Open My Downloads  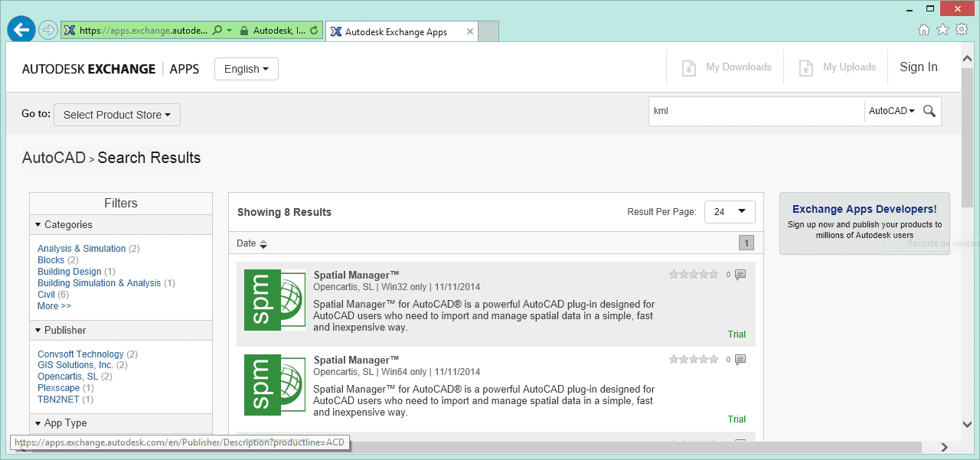(x=727, y=67)
